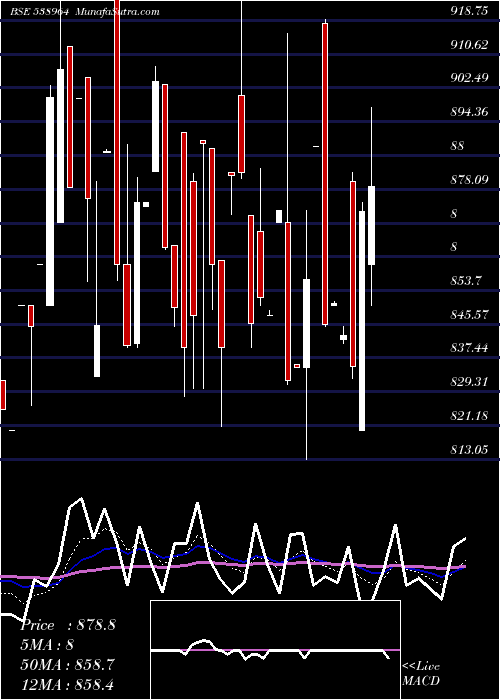Open the MACD inset chart panel

(x=275, y=650)
